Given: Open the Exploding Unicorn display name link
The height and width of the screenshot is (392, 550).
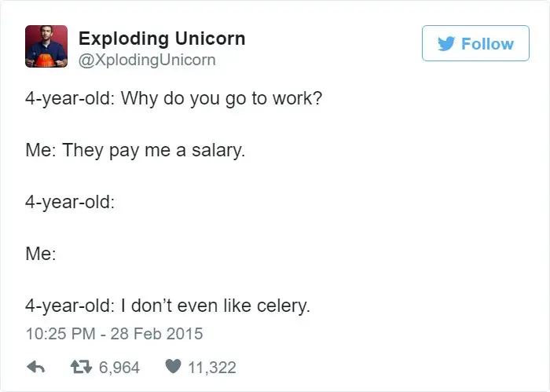Looking at the screenshot, I should [161, 38].
